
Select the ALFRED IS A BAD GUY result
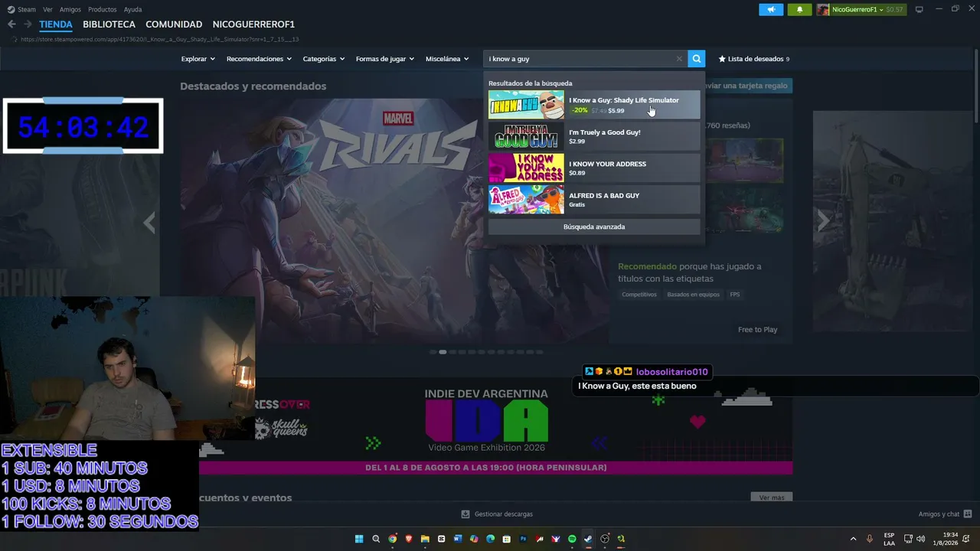pyautogui.click(x=594, y=200)
